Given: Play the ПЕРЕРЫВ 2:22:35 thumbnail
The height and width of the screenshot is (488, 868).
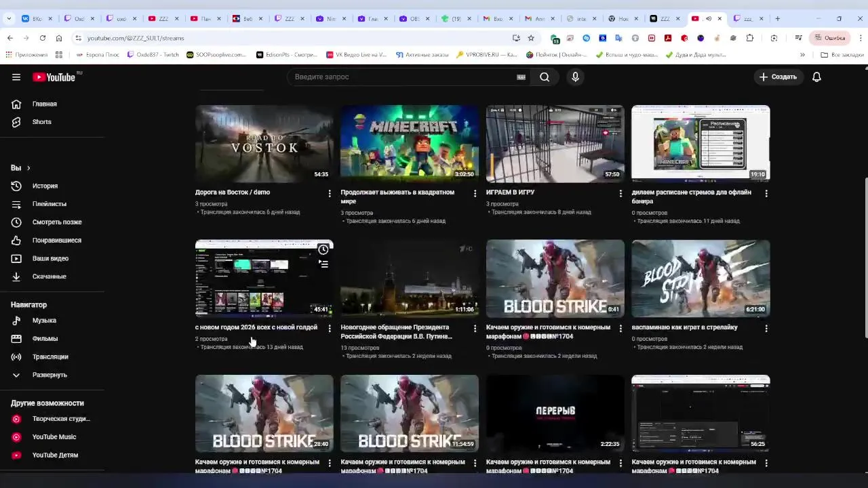Looking at the screenshot, I should (x=555, y=413).
